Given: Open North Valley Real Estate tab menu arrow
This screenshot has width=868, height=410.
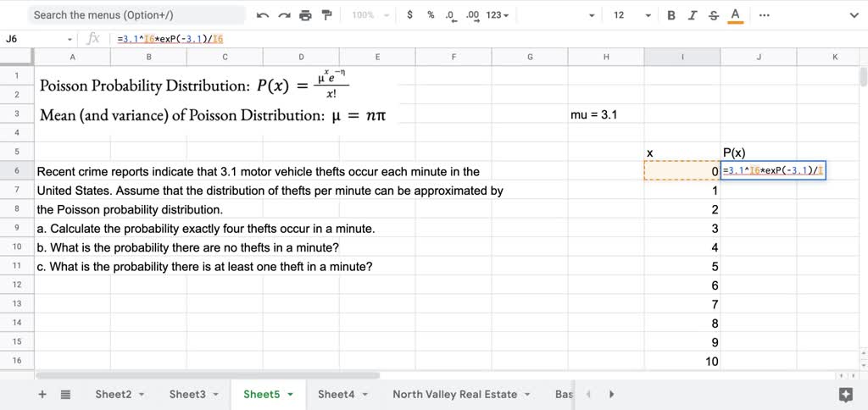Looking at the screenshot, I should [527, 395].
